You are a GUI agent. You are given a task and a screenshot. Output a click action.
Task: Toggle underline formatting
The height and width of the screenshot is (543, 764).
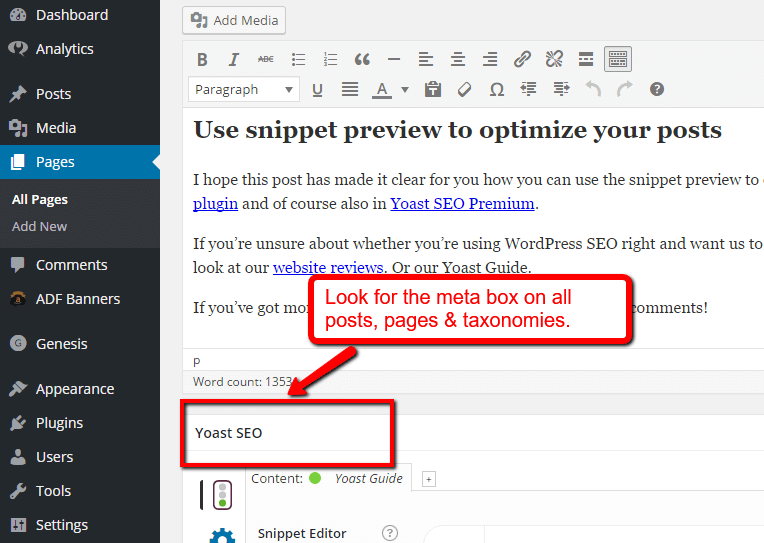tap(317, 89)
